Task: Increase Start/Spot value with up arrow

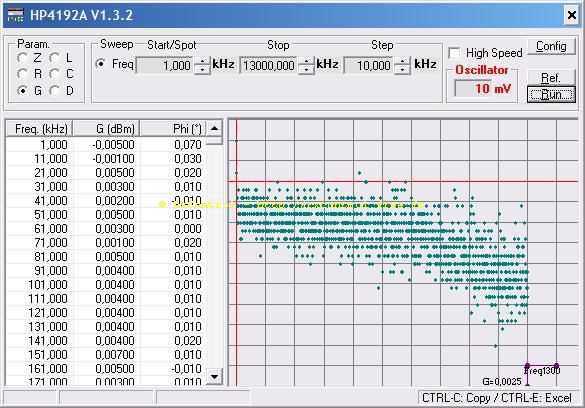Action: (x=202, y=62)
